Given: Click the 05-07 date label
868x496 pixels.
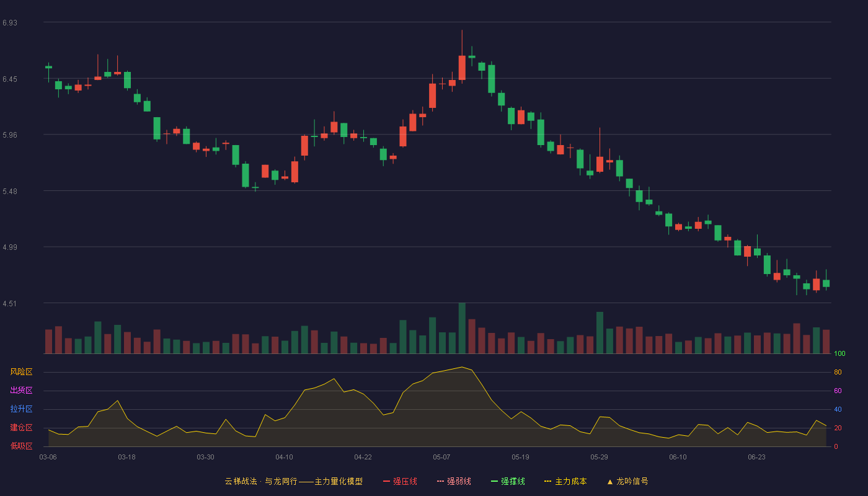Looking at the screenshot, I should [x=441, y=457].
